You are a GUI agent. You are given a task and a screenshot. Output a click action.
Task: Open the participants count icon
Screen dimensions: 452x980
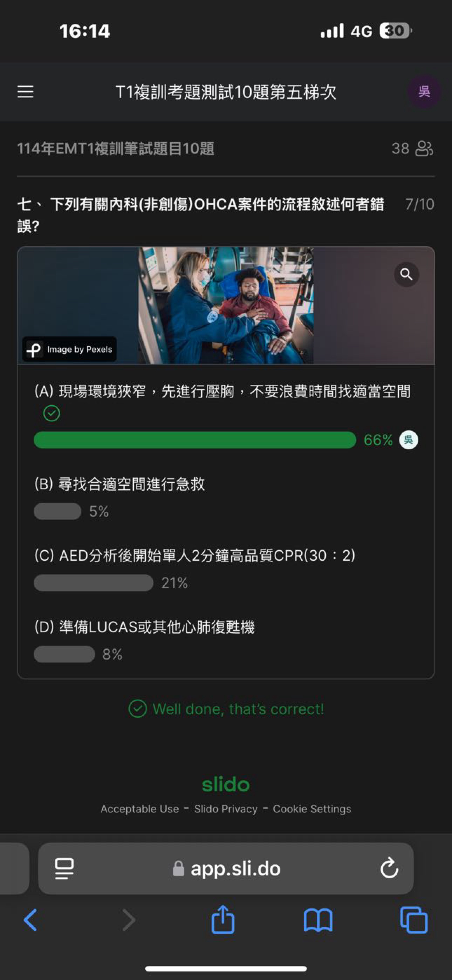(x=424, y=148)
